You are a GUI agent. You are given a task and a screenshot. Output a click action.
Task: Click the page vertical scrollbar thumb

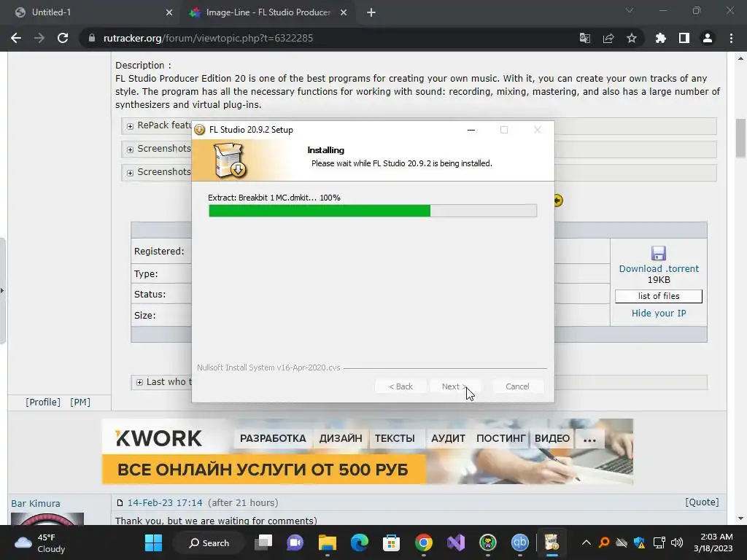(740, 138)
